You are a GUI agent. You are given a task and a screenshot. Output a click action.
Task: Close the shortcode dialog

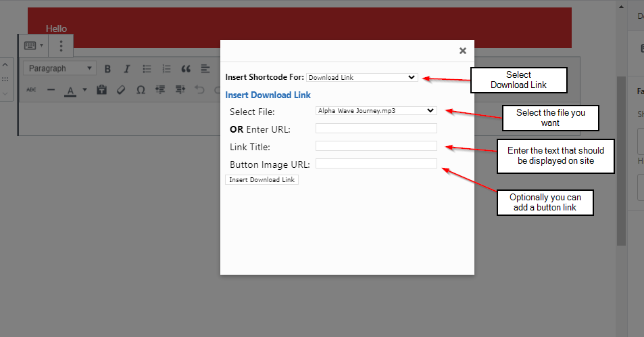[x=463, y=51]
